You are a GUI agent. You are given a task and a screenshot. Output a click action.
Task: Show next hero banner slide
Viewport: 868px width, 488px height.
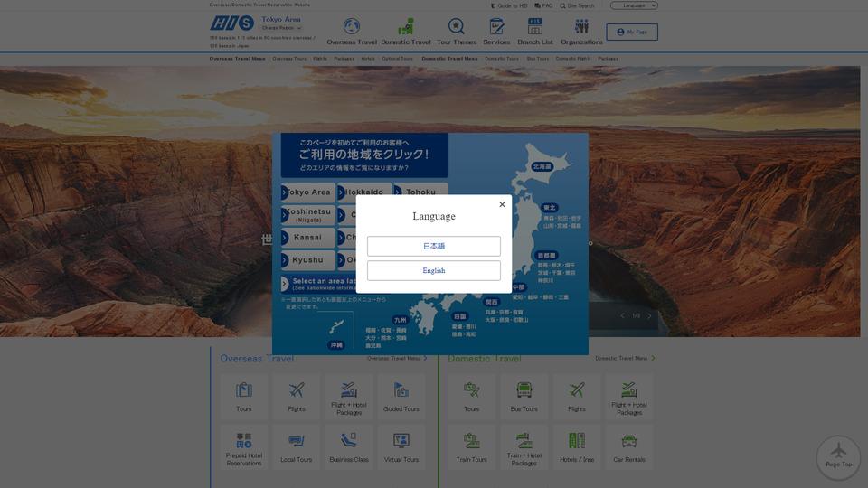(649, 316)
